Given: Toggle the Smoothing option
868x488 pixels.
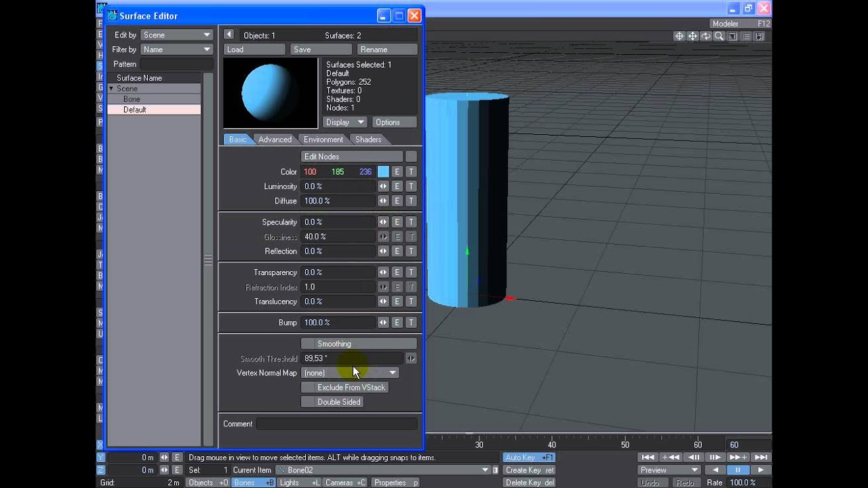Looking at the screenshot, I should (359, 344).
